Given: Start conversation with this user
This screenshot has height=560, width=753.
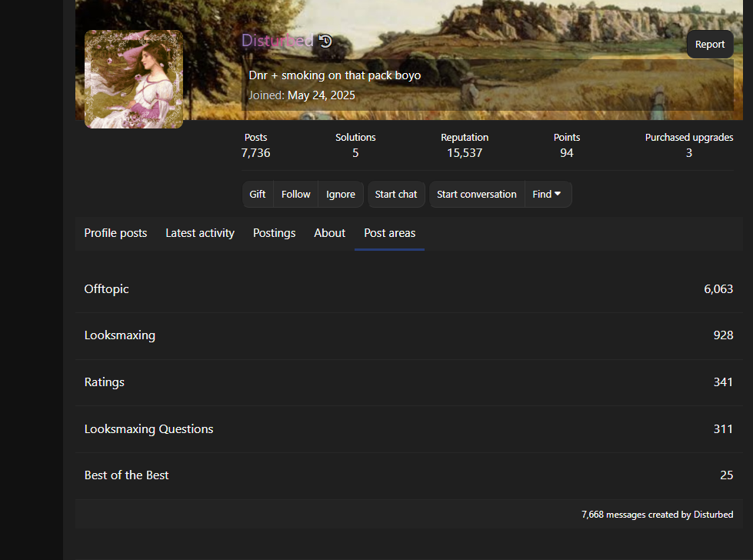Looking at the screenshot, I should (x=477, y=195).
